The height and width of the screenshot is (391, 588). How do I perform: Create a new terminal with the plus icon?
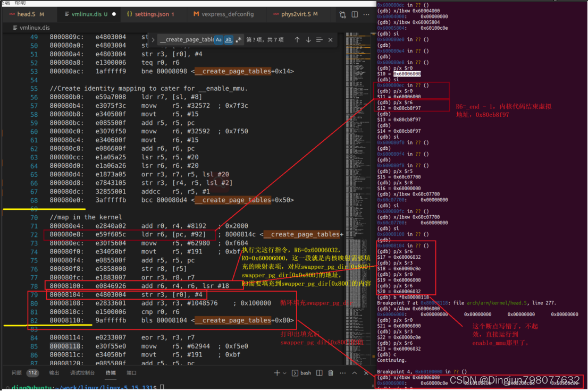point(277,372)
